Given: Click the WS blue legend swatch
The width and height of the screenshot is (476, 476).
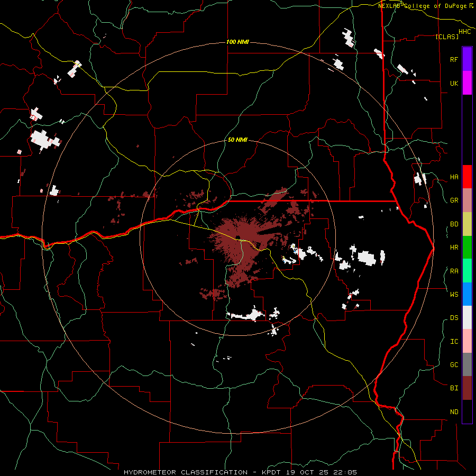Looking at the screenshot, I should [467, 294].
